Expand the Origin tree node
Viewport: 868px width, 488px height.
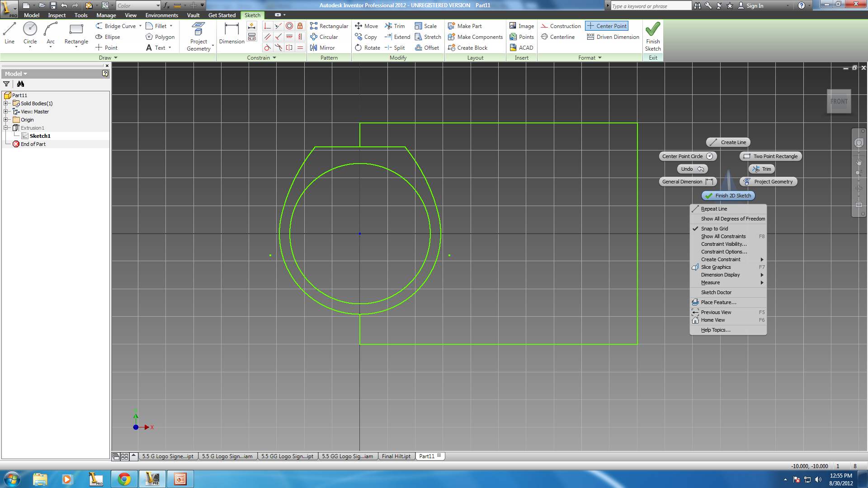pyautogui.click(x=6, y=120)
